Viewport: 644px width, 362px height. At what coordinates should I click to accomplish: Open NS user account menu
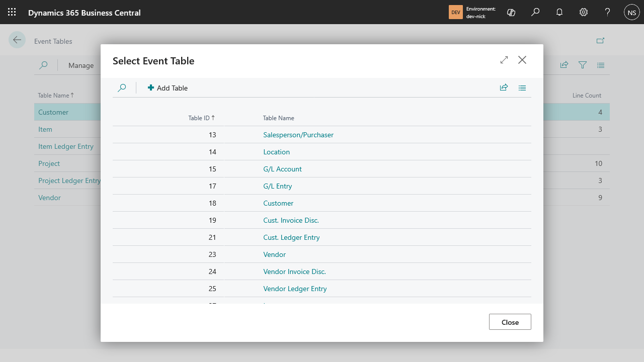[632, 12]
